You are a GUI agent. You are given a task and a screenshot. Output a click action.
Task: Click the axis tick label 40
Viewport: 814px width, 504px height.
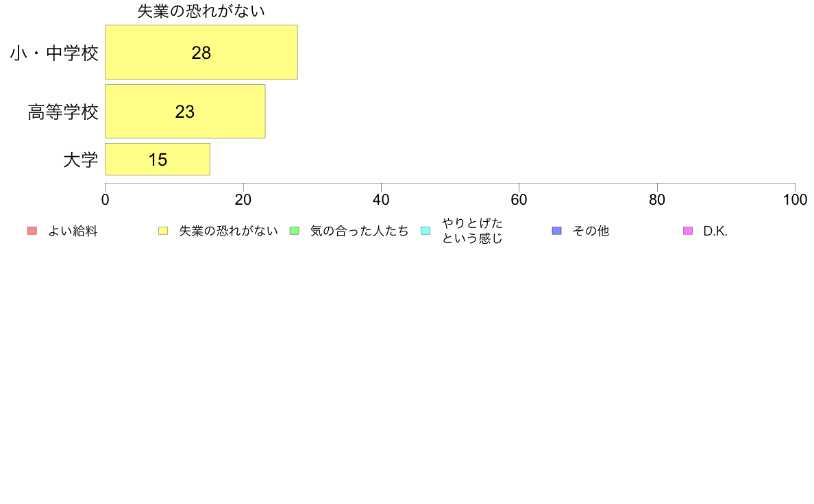point(381,200)
